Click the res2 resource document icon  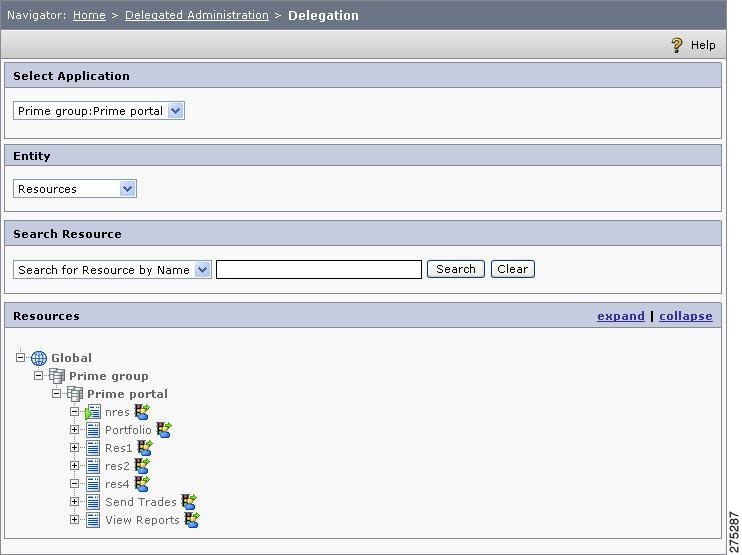point(93,466)
